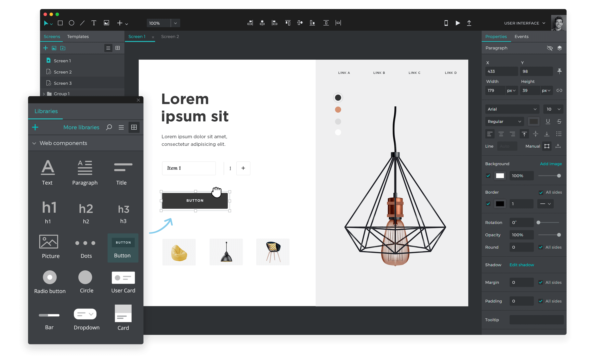Click More libraries link

(82, 127)
